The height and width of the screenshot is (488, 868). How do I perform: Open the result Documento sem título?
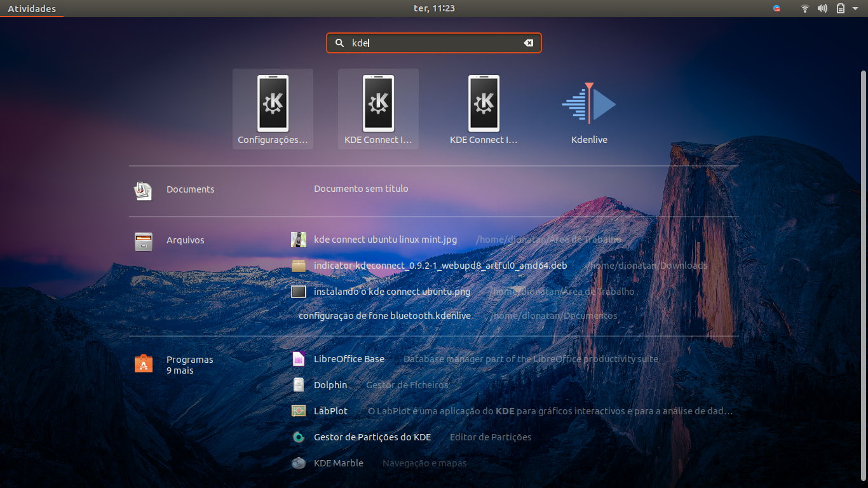point(361,189)
